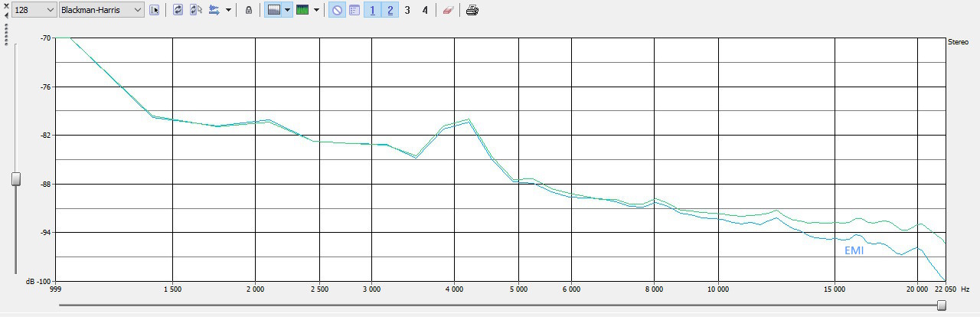The image size is (980, 317).
Task: Click the eraser clear snapshots icon
Action: pyautogui.click(x=449, y=10)
